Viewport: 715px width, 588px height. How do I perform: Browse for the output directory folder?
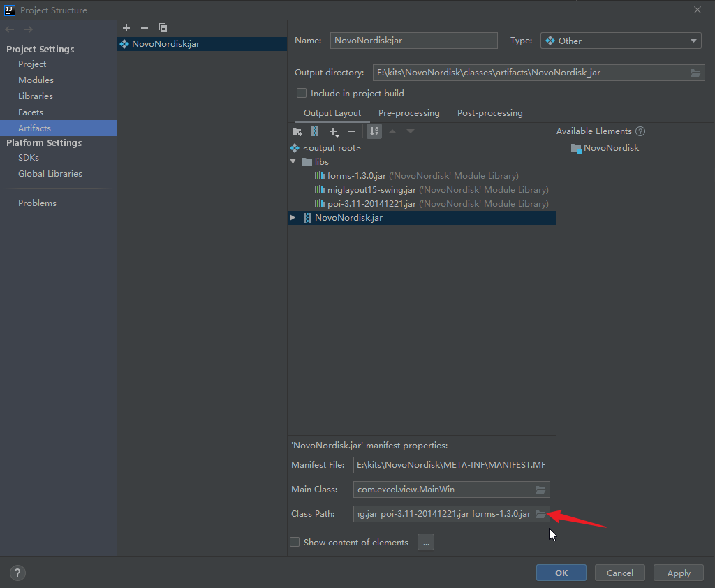point(695,73)
